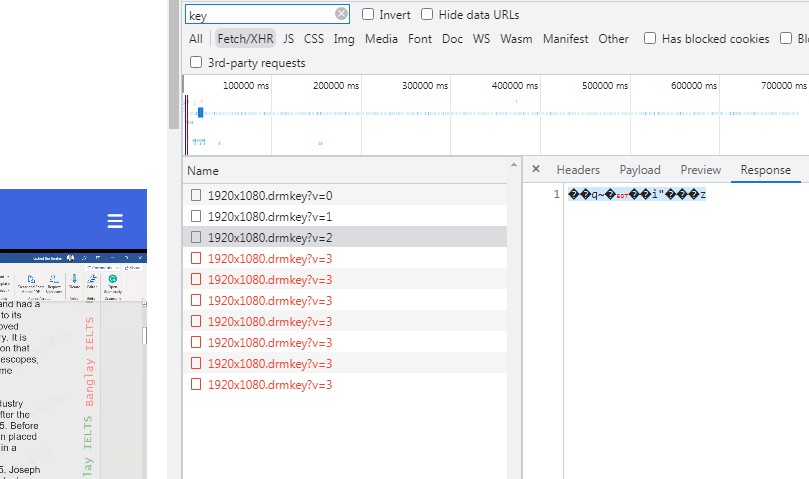Open the Headers tab
The image size is (809, 479).
(578, 170)
